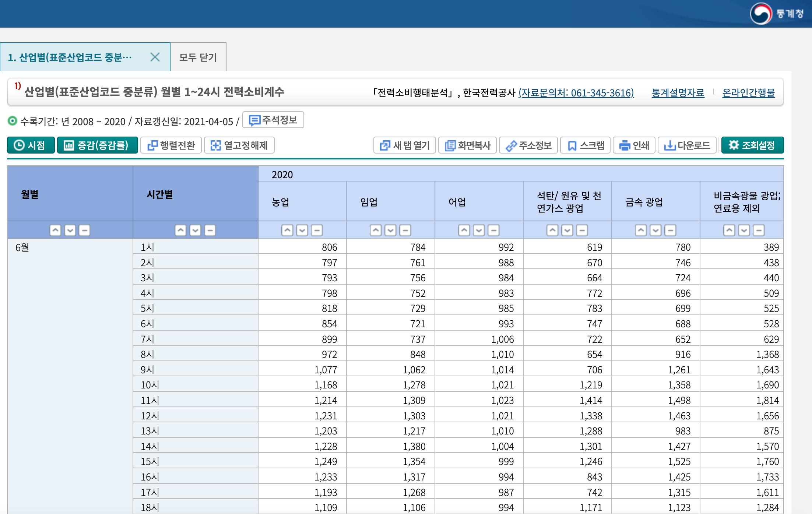Open 온라인간행물 link

(x=748, y=93)
